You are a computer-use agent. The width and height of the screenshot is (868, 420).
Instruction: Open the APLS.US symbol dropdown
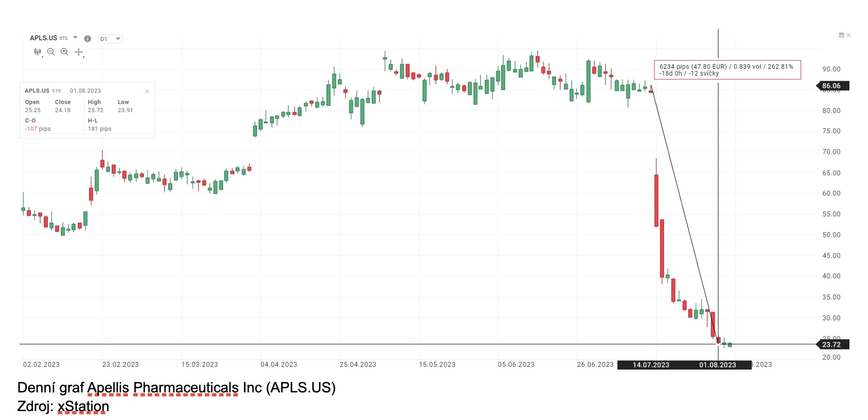point(76,38)
